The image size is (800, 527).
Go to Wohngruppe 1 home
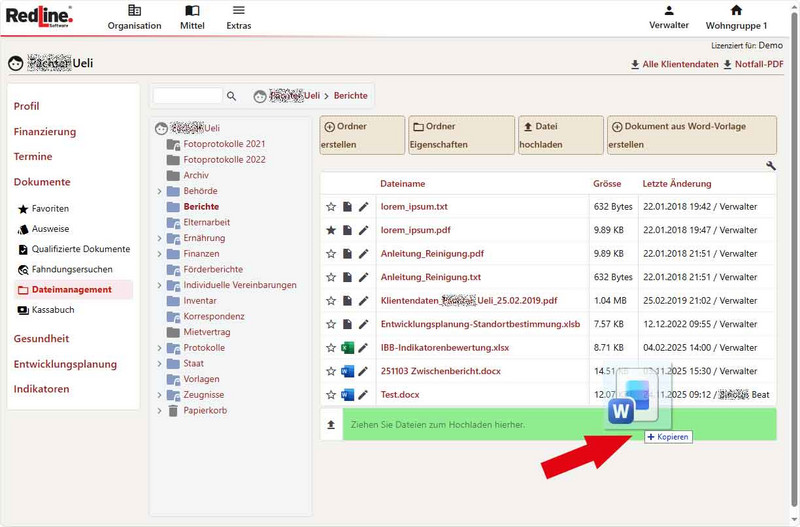coord(736,17)
